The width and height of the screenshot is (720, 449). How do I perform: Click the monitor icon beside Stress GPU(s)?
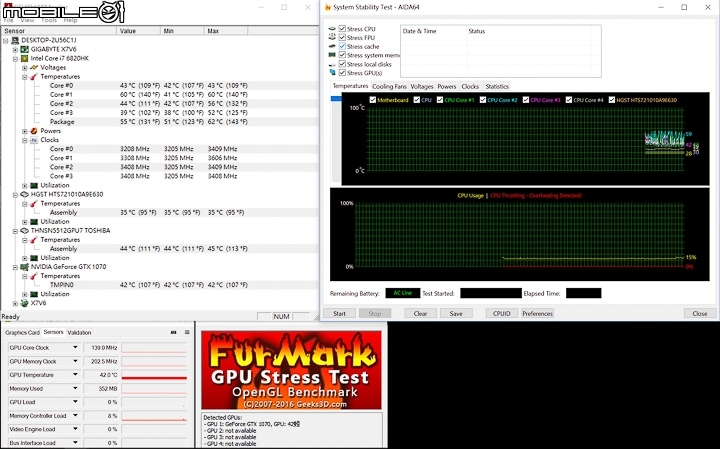(x=332, y=73)
